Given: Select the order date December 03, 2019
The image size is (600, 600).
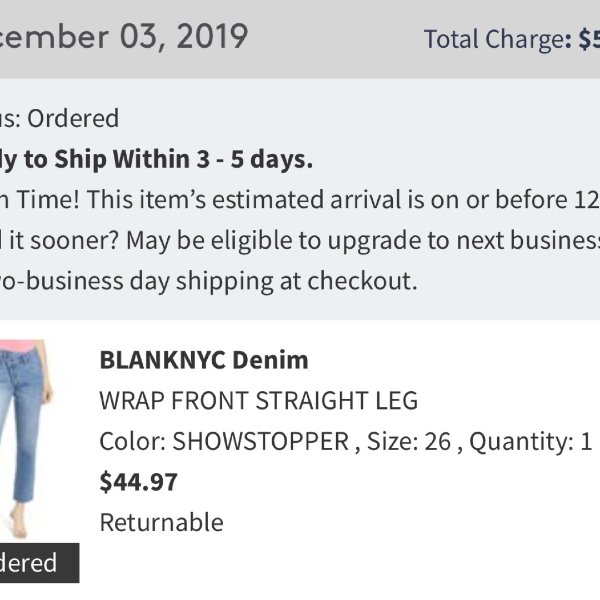Looking at the screenshot, I should [x=124, y=36].
